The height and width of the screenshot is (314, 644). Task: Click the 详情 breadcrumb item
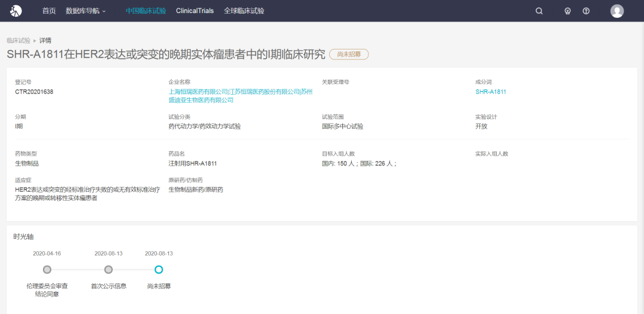coord(45,41)
